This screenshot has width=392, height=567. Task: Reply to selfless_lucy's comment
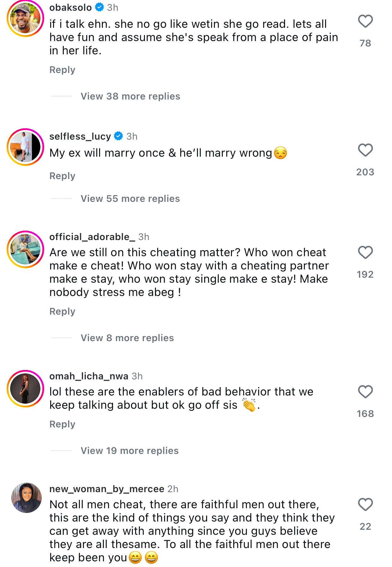62,176
